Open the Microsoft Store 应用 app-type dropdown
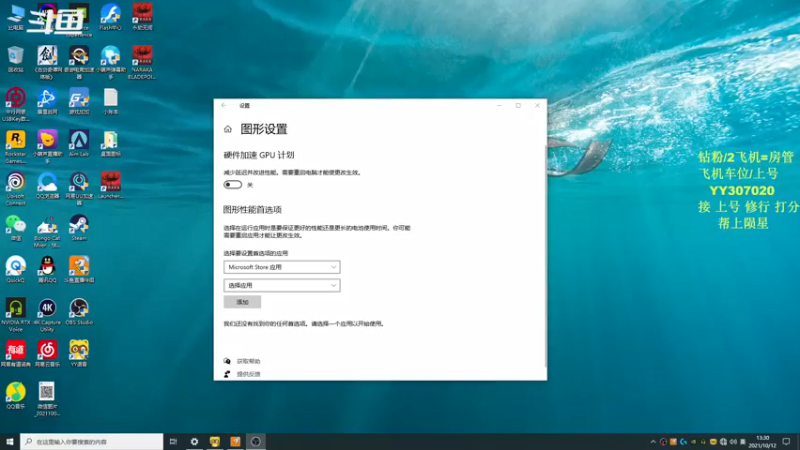This screenshot has height=450, width=800. coord(282,267)
